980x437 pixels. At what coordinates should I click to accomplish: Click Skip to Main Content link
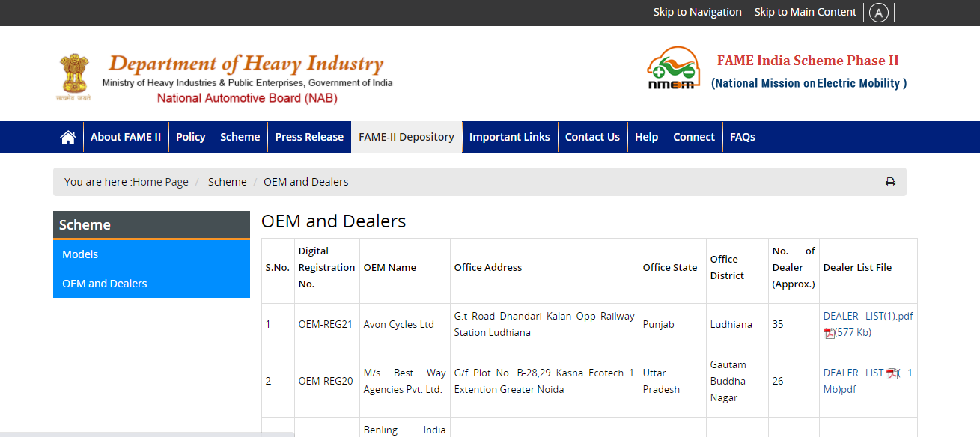pos(806,12)
